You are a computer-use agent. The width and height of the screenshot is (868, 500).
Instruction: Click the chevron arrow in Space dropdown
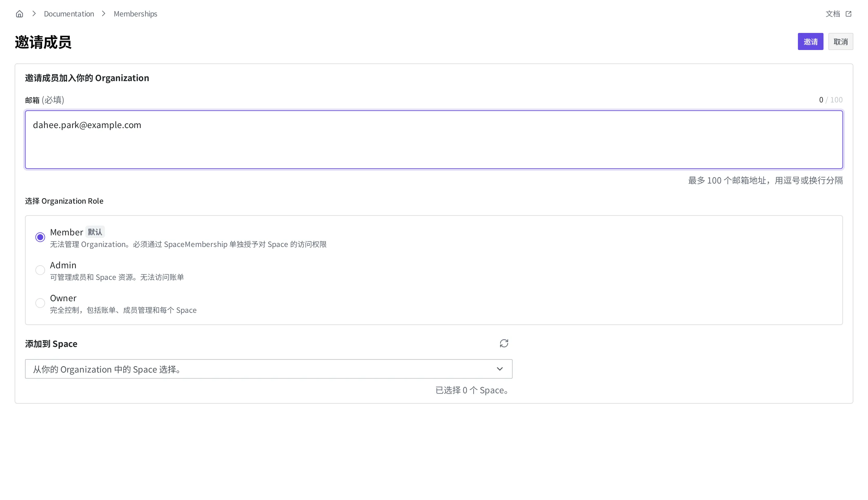500,369
